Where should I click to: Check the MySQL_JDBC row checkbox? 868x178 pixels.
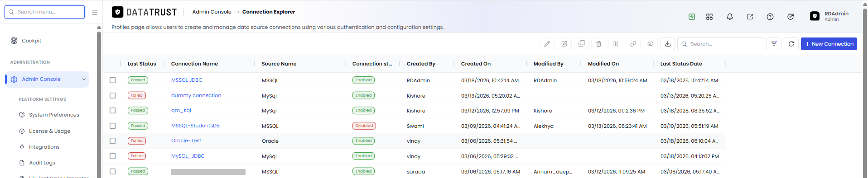coord(112,156)
